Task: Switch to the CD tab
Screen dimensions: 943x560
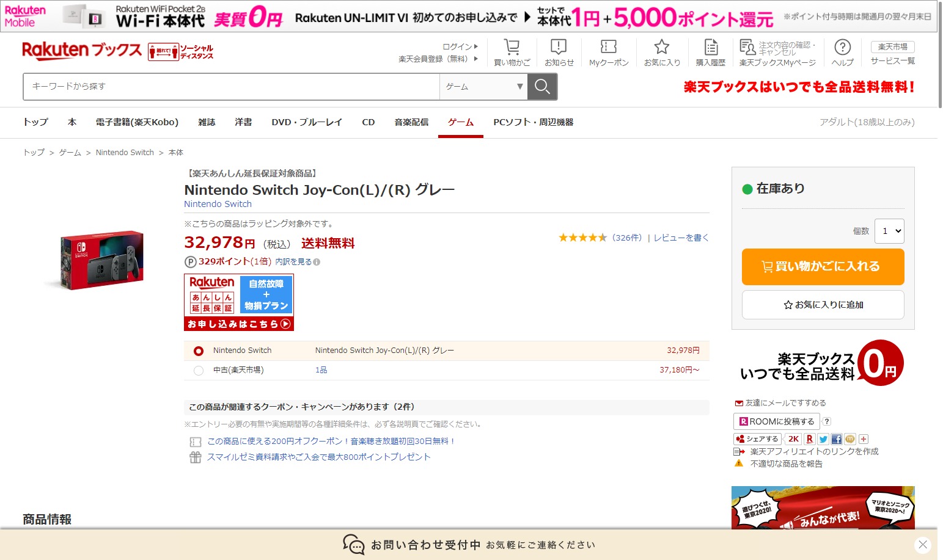Action: point(369,122)
